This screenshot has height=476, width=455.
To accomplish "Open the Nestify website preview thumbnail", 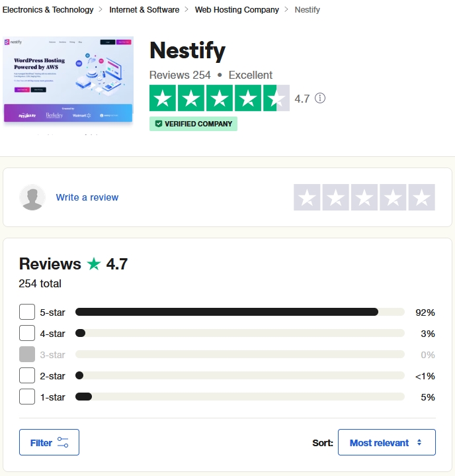I will [68, 79].
